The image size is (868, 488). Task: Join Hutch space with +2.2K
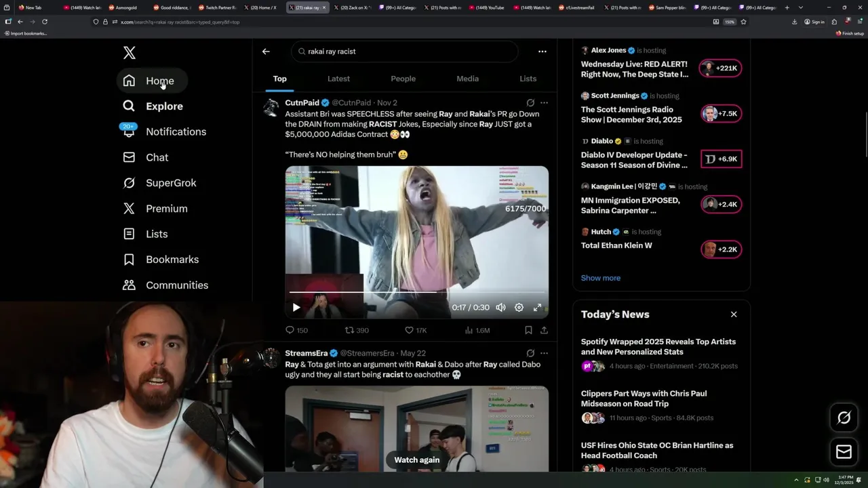(x=721, y=249)
